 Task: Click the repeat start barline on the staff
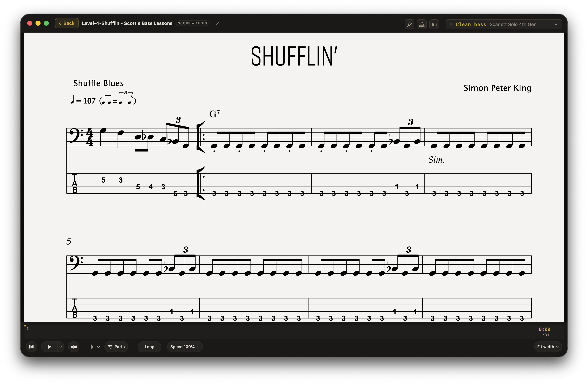coord(201,137)
